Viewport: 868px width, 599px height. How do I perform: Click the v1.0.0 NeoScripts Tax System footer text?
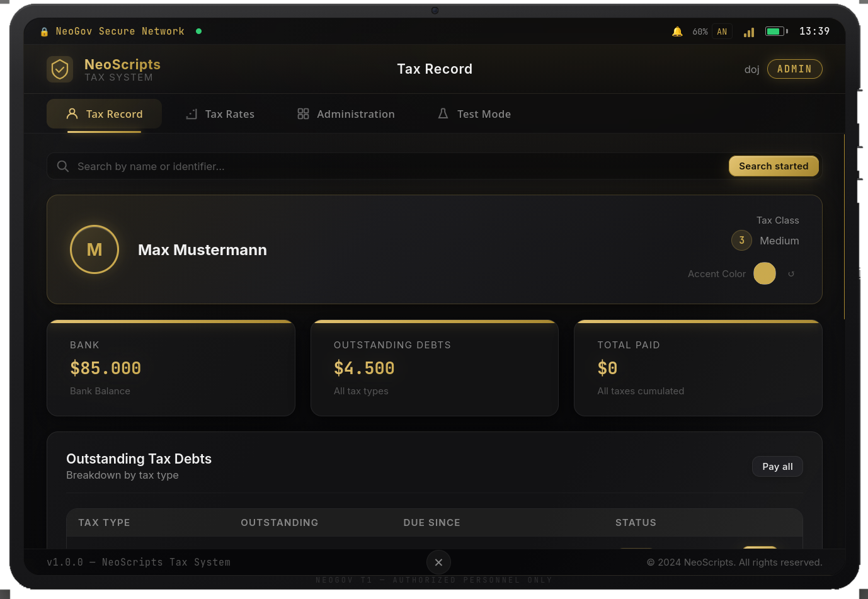[139, 562]
